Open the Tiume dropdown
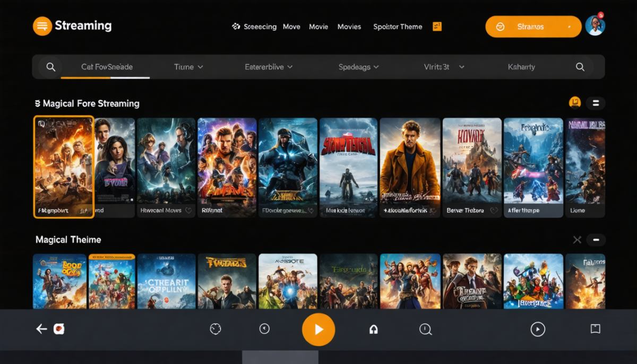Image resolution: width=637 pixels, height=364 pixels. pyautogui.click(x=188, y=67)
